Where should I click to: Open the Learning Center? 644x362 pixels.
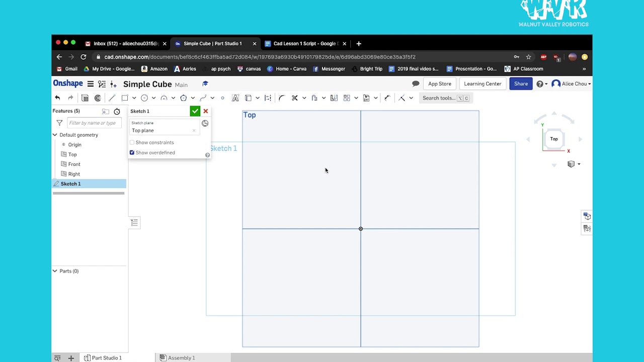482,84
